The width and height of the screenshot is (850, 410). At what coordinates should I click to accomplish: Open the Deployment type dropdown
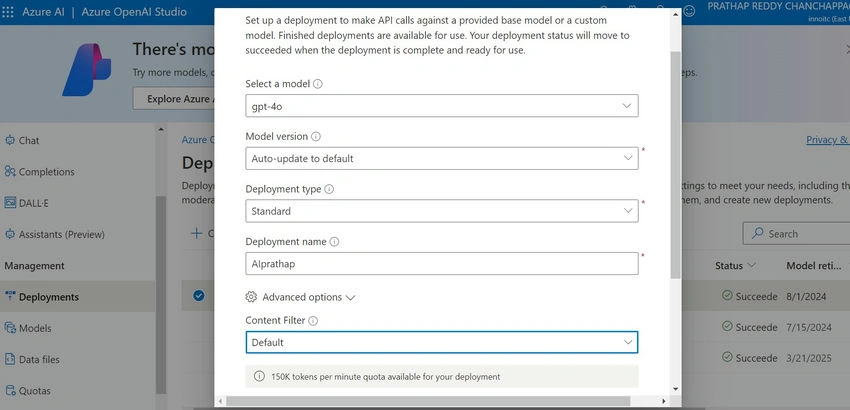point(441,211)
